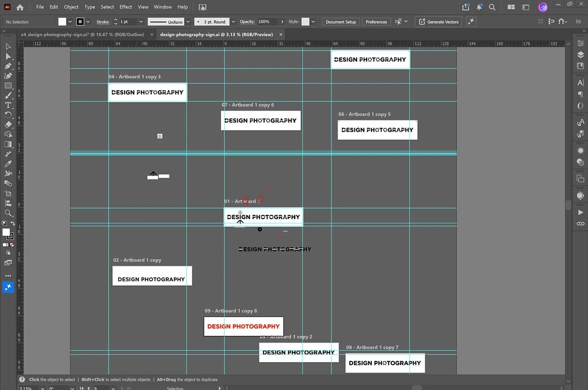Open the graphic Style dropdown

313,22
